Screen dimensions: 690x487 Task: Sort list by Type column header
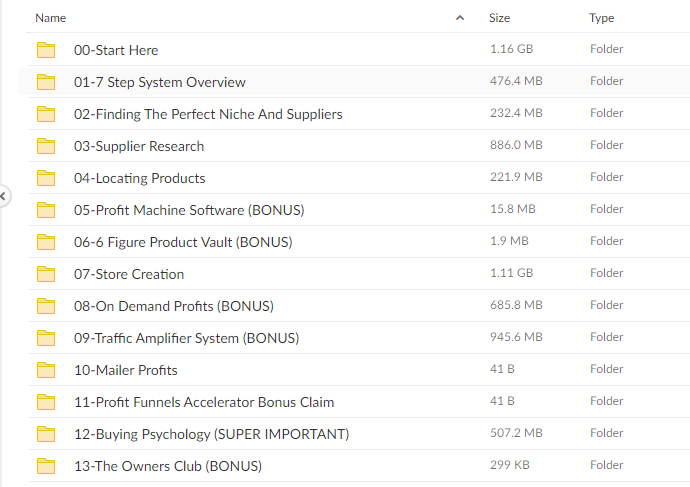[602, 18]
